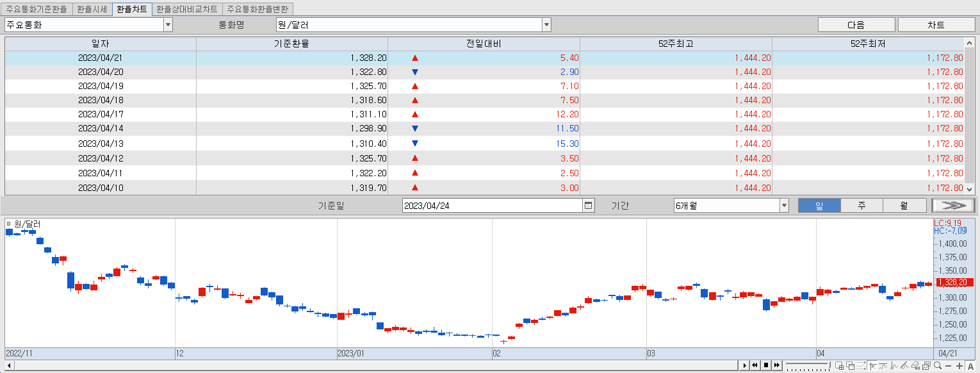Click the 1,311.10 rate cell

click(x=292, y=114)
